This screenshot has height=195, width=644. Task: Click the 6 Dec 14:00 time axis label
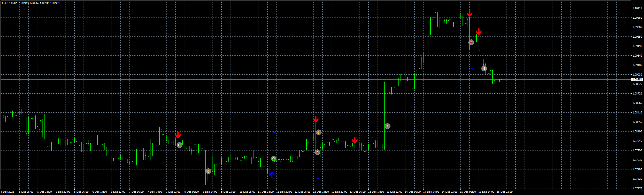[100, 192]
